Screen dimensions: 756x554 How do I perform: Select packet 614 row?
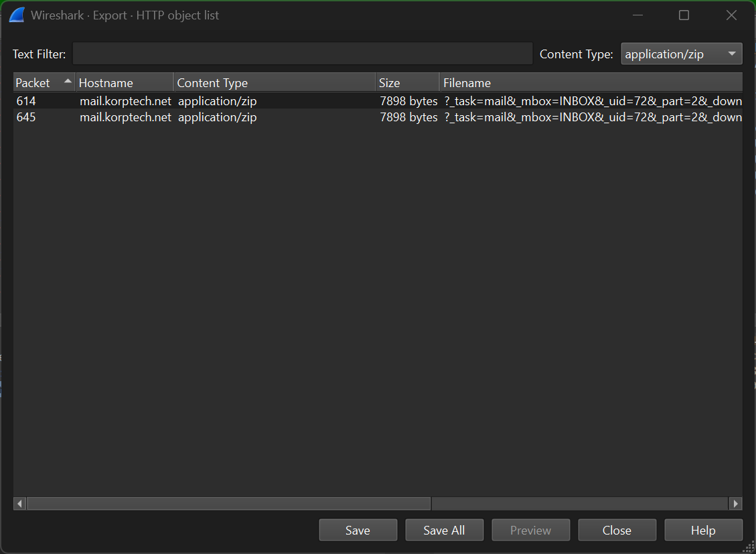378,100
